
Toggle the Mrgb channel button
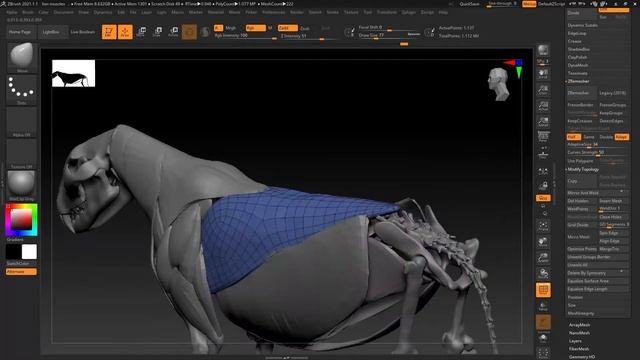click(x=231, y=28)
